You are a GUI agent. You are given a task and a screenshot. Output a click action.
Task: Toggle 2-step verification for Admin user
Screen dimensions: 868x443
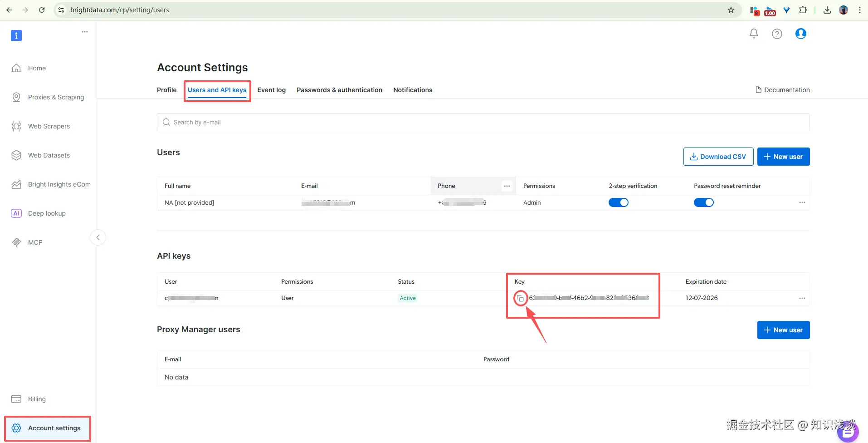click(619, 202)
